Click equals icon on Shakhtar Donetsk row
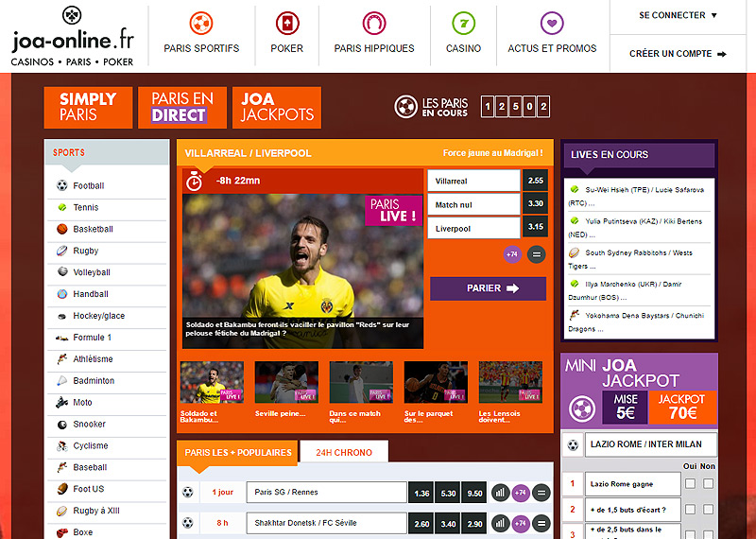 (x=541, y=523)
